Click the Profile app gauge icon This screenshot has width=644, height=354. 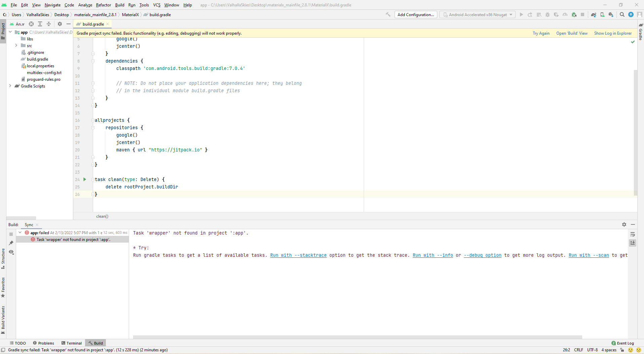coord(565,14)
